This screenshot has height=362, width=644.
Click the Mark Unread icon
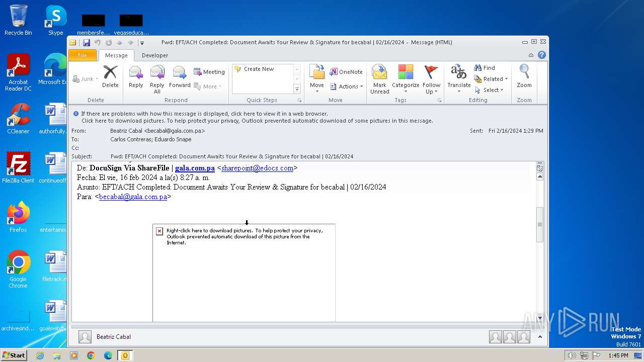pos(379,79)
